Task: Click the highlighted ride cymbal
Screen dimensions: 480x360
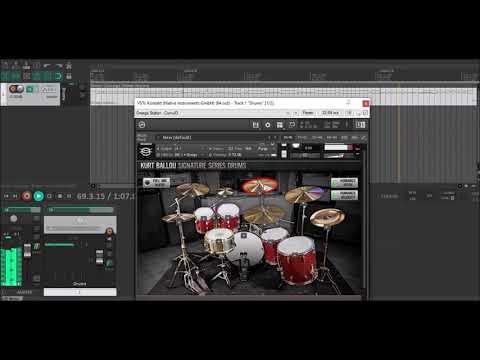Action: 260,186
